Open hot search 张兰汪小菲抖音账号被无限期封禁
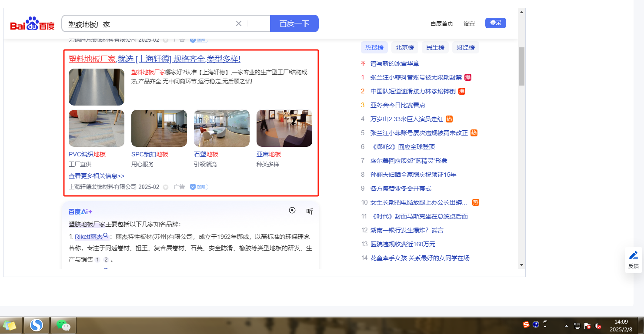Viewport: 644px width, 334px height. pyautogui.click(x=416, y=77)
